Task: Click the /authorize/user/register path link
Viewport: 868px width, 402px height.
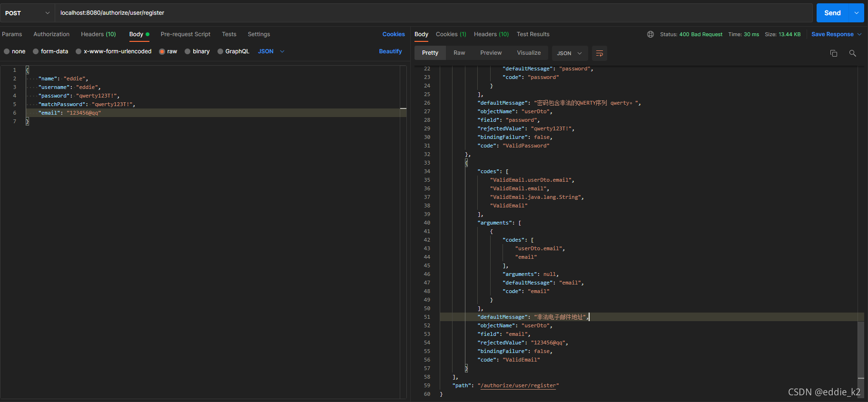Action: click(518, 385)
